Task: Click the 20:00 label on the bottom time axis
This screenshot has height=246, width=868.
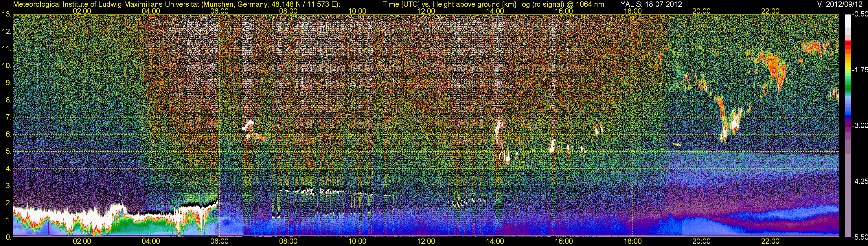Action: coord(702,241)
